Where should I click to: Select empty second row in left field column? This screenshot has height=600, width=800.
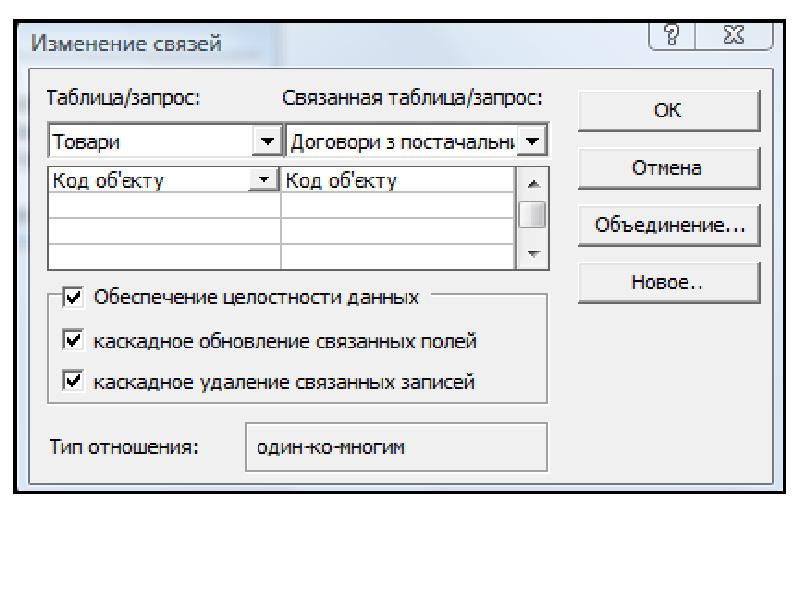point(164,205)
